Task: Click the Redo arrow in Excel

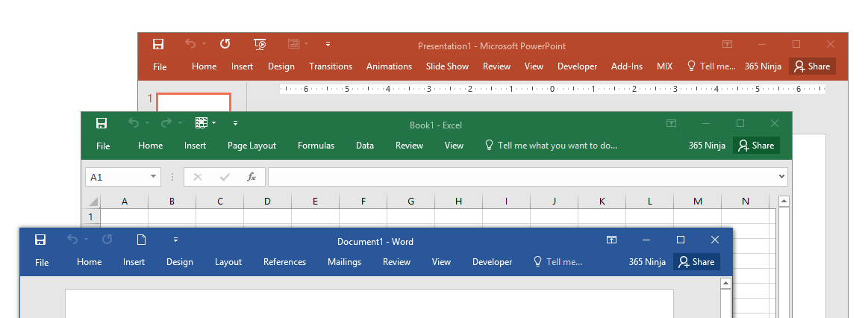Action: (166, 123)
